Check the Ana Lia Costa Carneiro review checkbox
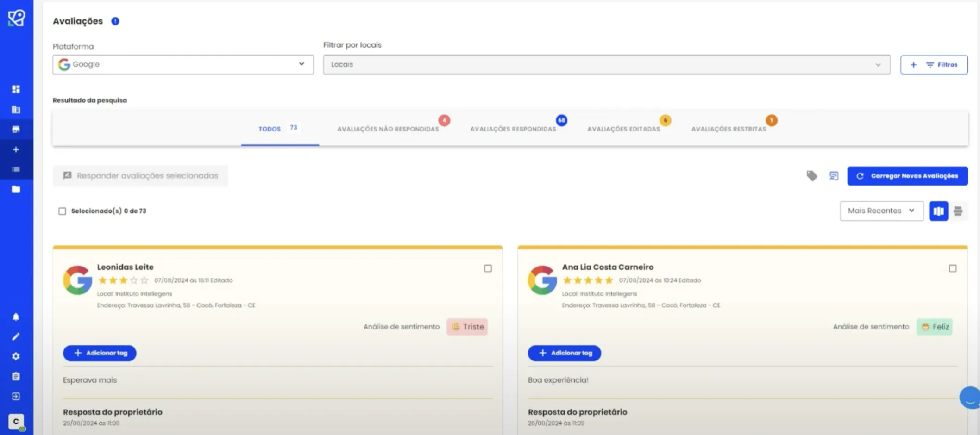Screen dimensions: 980x435 click(953, 268)
